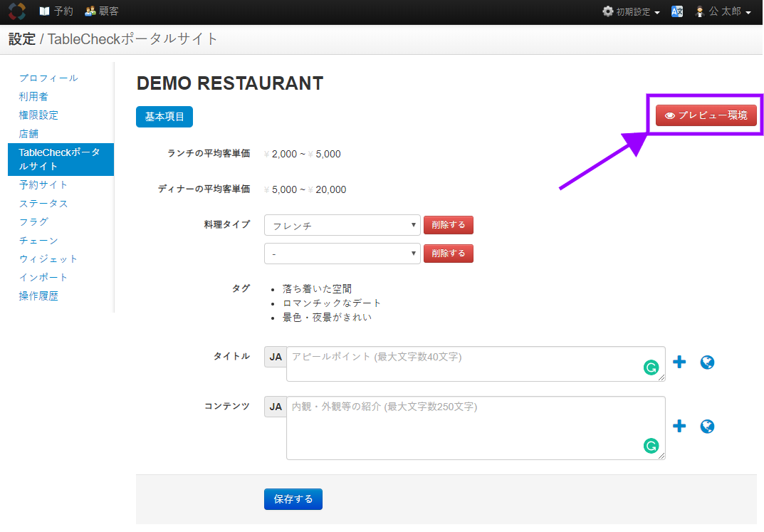This screenshot has height=532, width=764.
Task: Open ウィジェット in sidebar
Action: pos(48,259)
